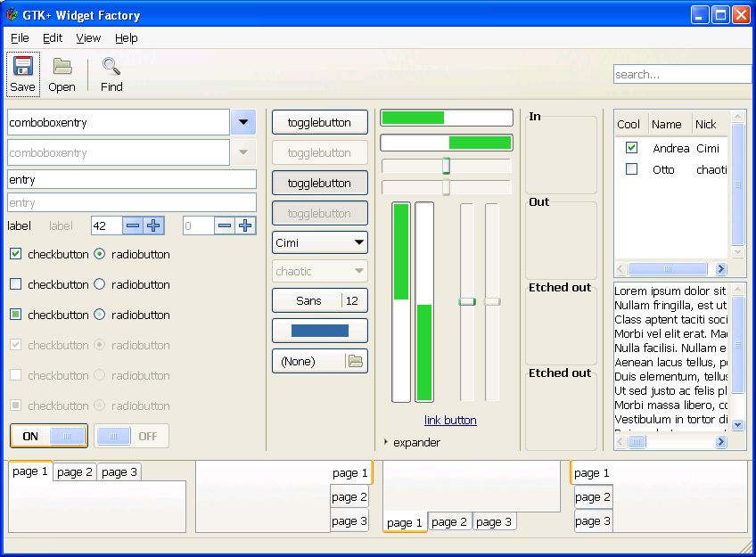Open the Cimi combo box
The width and height of the screenshot is (756, 557).
[x=320, y=242]
